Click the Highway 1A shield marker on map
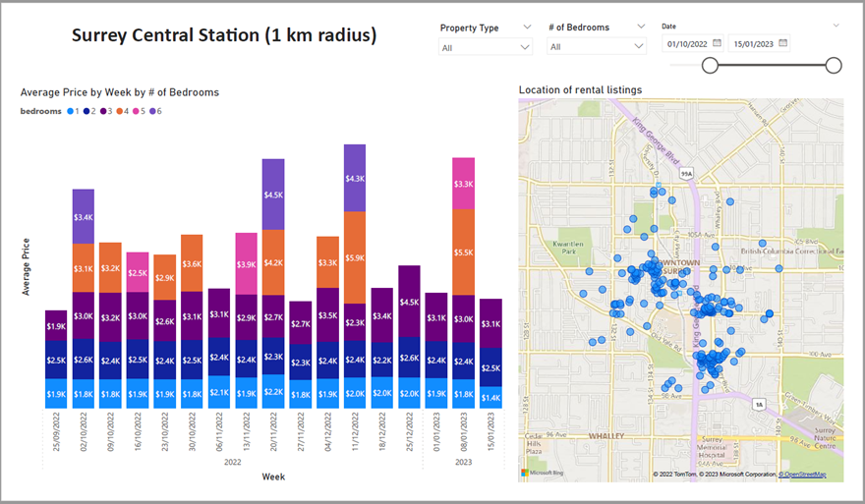 point(760,405)
